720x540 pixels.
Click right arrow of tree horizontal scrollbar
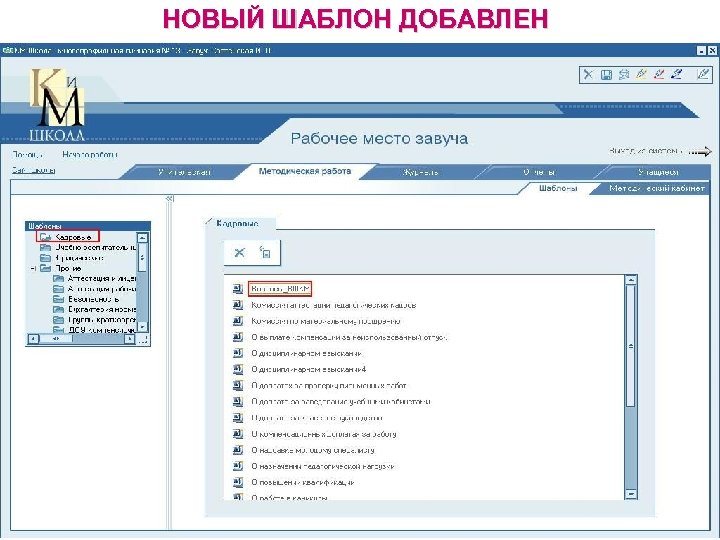[x=130, y=339]
